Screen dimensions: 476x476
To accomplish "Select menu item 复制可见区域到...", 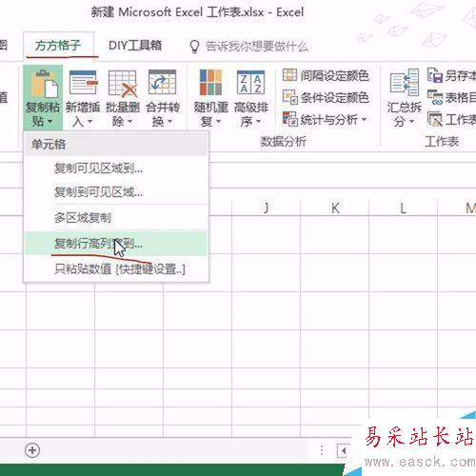I will click(x=116, y=169).
